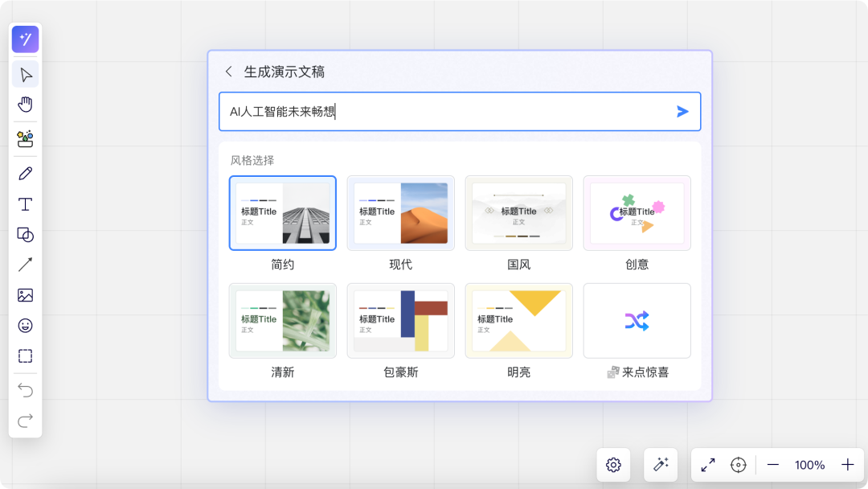Go back from 生成演示文稿 panel
The width and height of the screenshot is (868, 489).
[228, 72]
